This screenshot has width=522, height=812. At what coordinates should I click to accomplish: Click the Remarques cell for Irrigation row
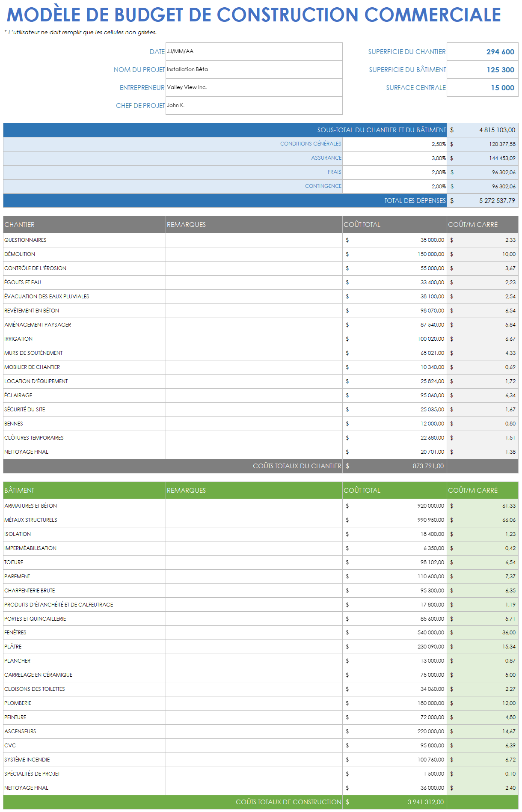254,339
